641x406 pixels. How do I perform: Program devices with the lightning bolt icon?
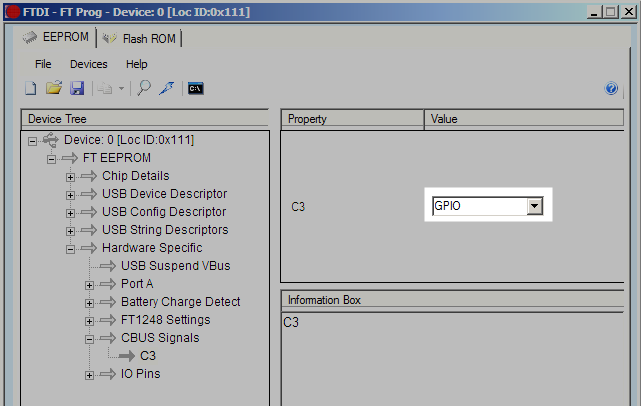pos(167,88)
